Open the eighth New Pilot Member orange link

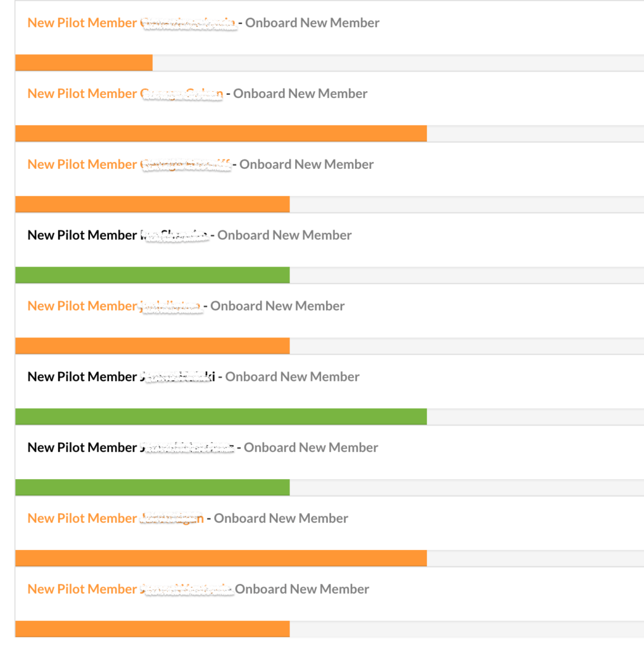pos(114,518)
